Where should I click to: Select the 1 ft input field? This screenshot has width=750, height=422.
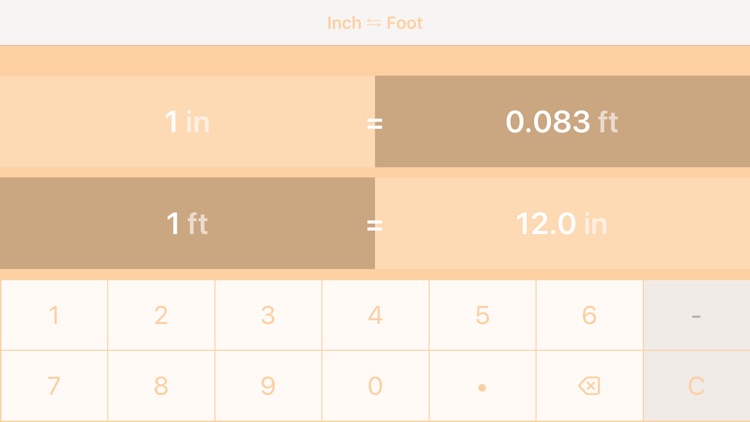click(x=187, y=223)
